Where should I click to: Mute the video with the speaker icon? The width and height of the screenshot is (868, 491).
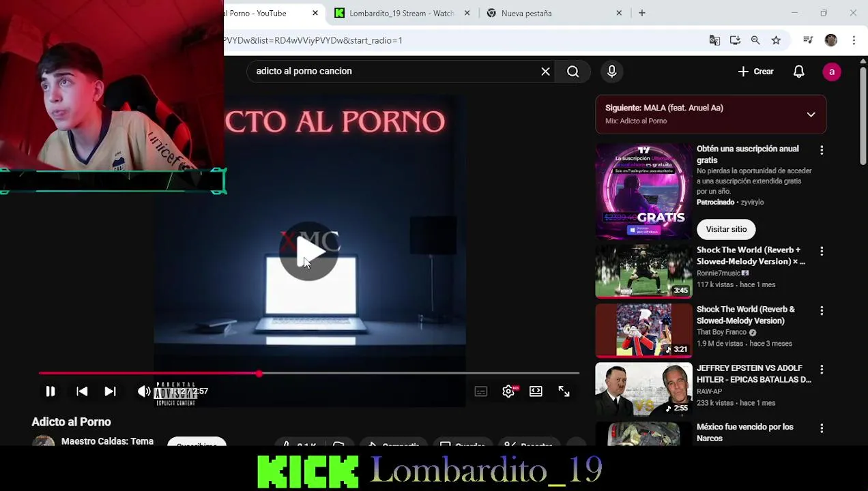coord(143,391)
